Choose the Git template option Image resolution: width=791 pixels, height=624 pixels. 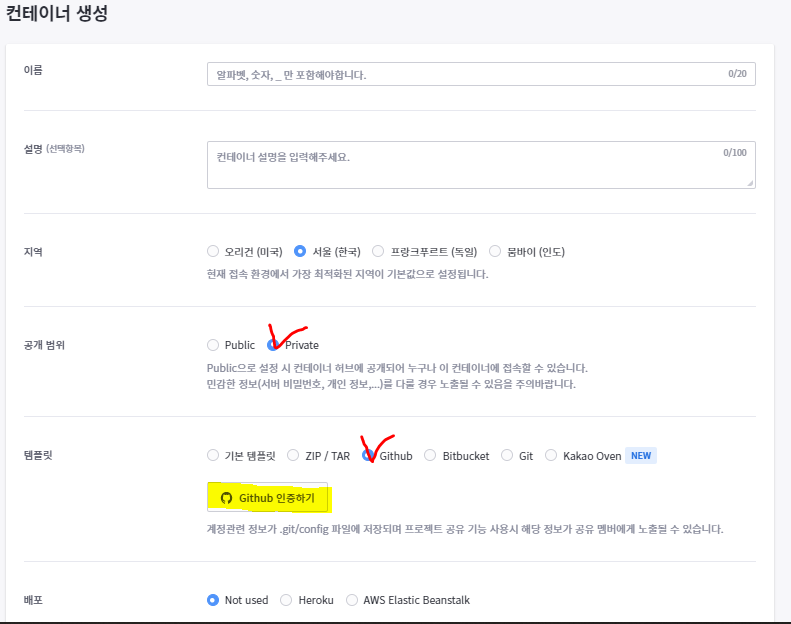(507, 456)
